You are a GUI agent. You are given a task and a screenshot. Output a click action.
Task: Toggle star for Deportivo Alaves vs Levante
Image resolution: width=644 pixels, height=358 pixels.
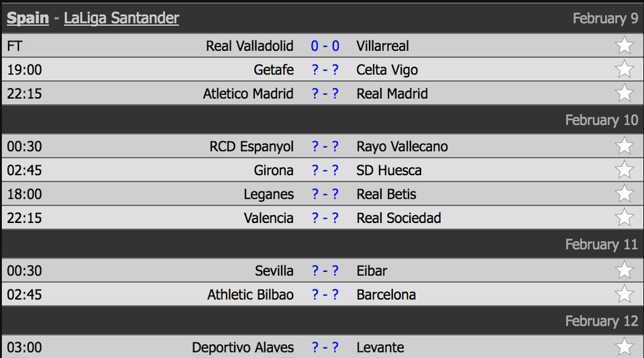[625, 347]
